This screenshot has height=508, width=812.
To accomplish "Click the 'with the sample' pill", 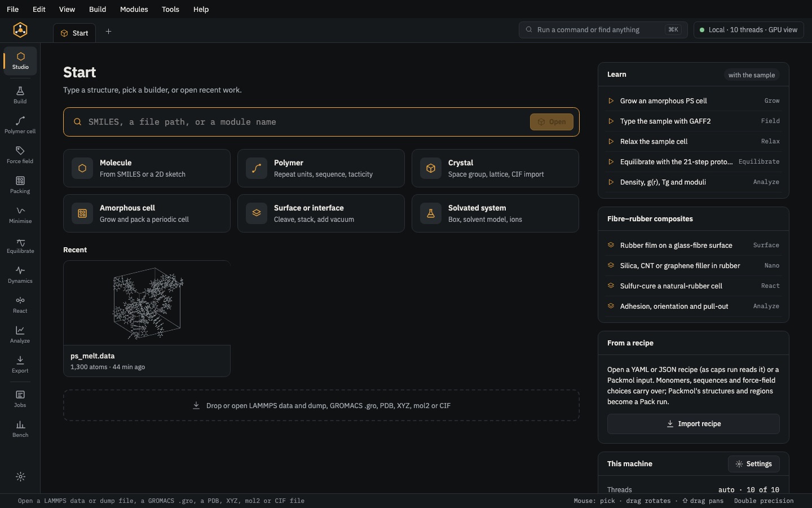I will [x=751, y=75].
